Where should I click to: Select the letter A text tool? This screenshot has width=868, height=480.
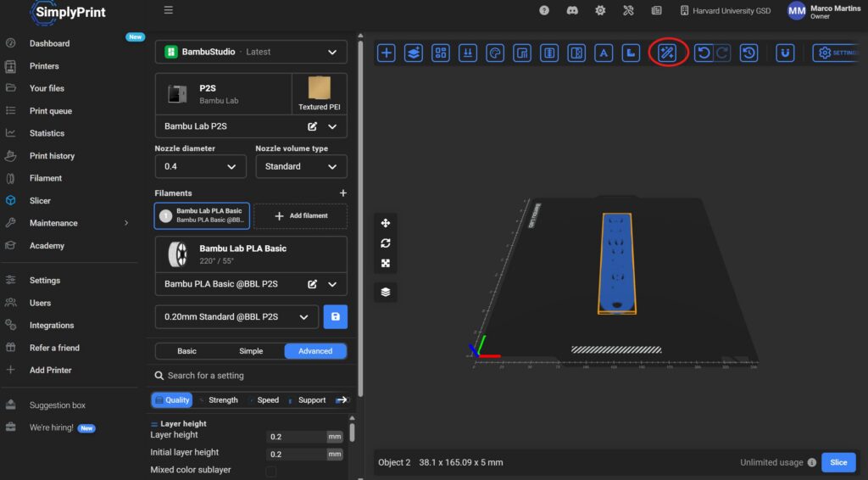pyautogui.click(x=604, y=53)
